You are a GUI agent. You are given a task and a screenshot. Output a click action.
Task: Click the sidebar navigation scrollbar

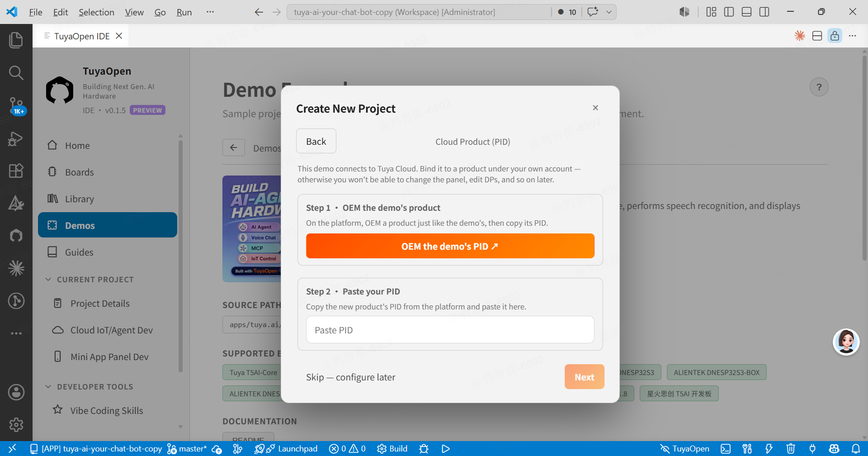tap(180, 256)
